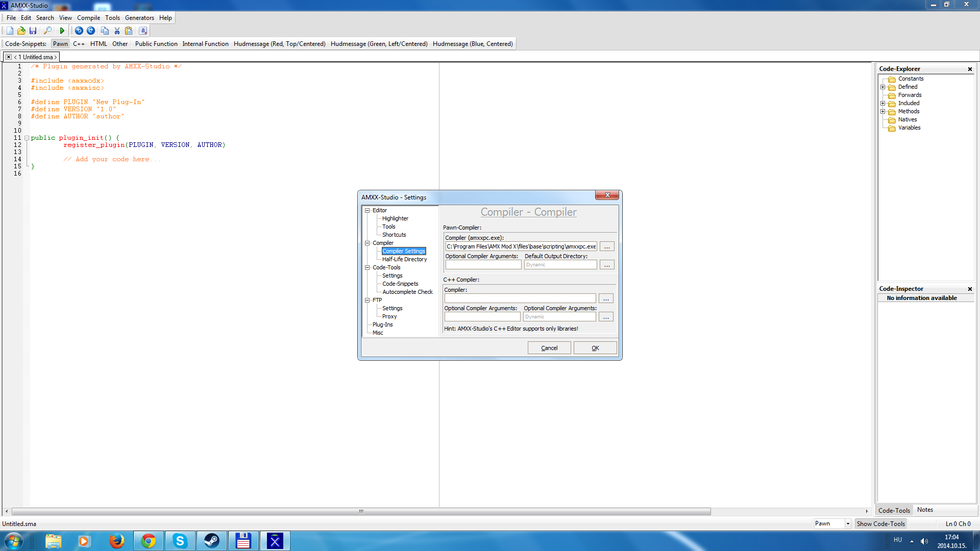Select Half-Life Directory in the settings tree

click(x=404, y=259)
